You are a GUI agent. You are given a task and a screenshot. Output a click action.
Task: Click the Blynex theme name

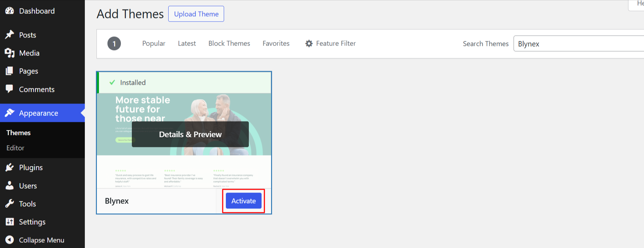[117, 201]
